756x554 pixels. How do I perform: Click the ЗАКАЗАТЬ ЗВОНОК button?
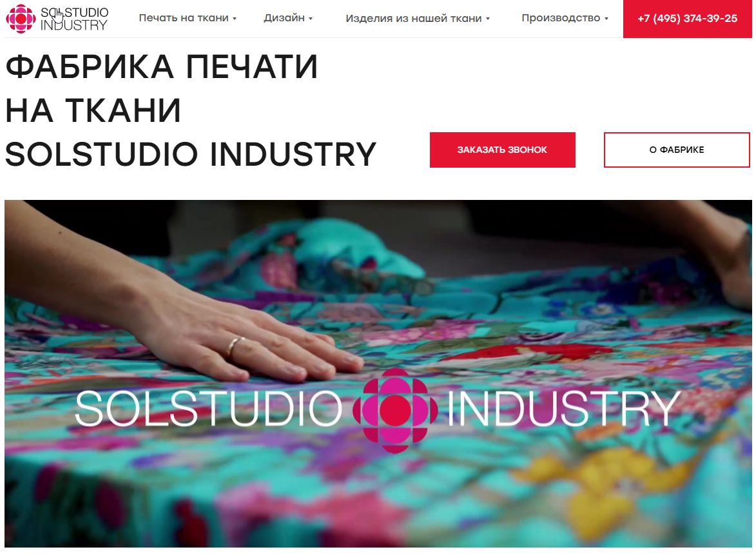coord(503,150)
